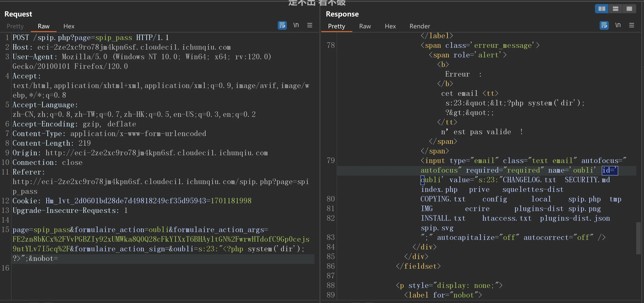Screen dimensions: 644x303
Task: Click the formulaire_action=oubli body parameter
Action: [122, 230]
